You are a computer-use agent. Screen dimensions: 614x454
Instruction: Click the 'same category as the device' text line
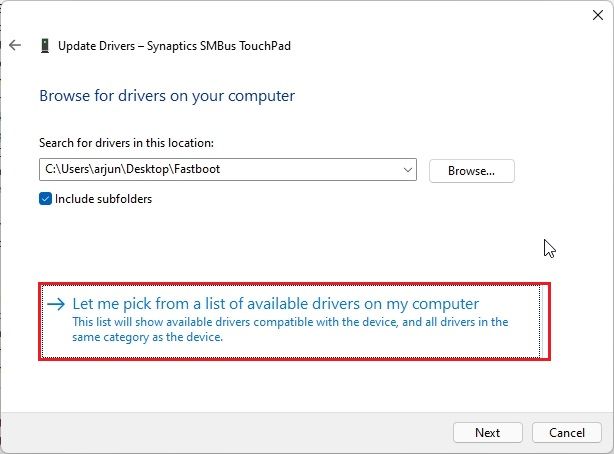coord(148,337)
